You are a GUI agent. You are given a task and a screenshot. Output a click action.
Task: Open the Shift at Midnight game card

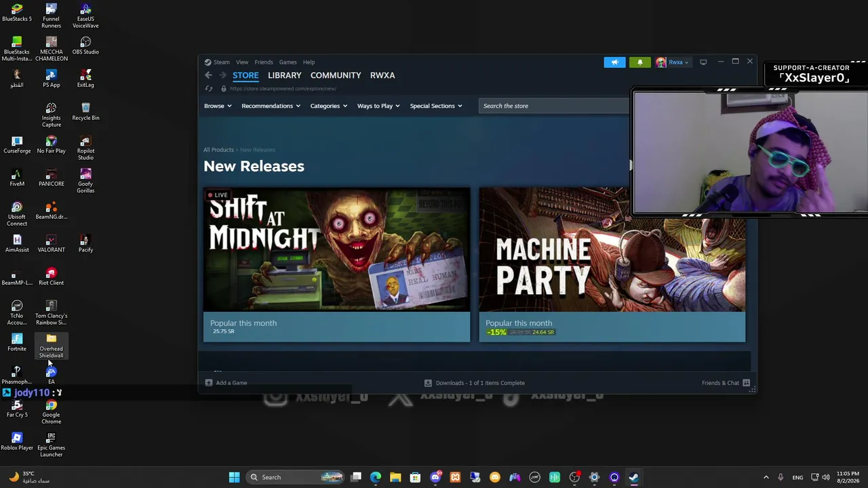[x=336, y=265]
